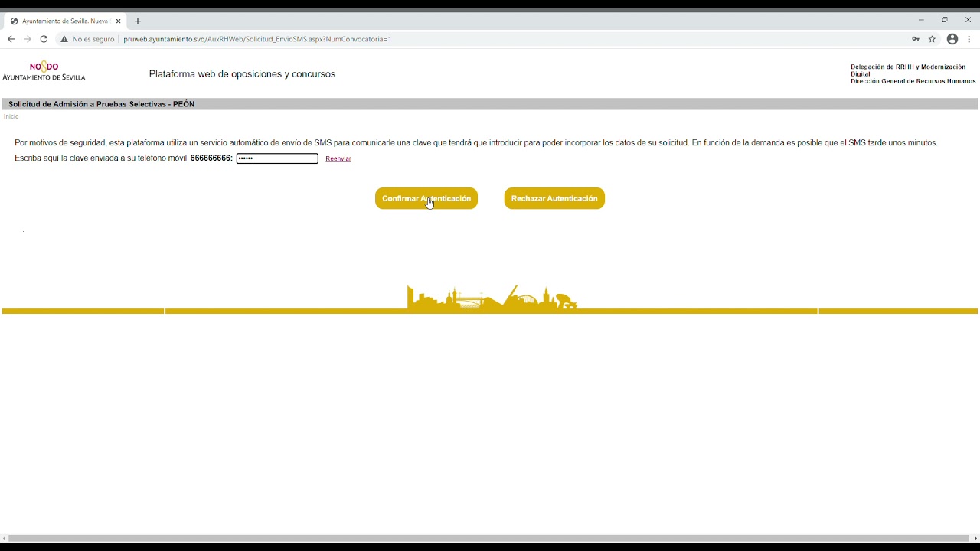Close the browser window

[968, 21]
